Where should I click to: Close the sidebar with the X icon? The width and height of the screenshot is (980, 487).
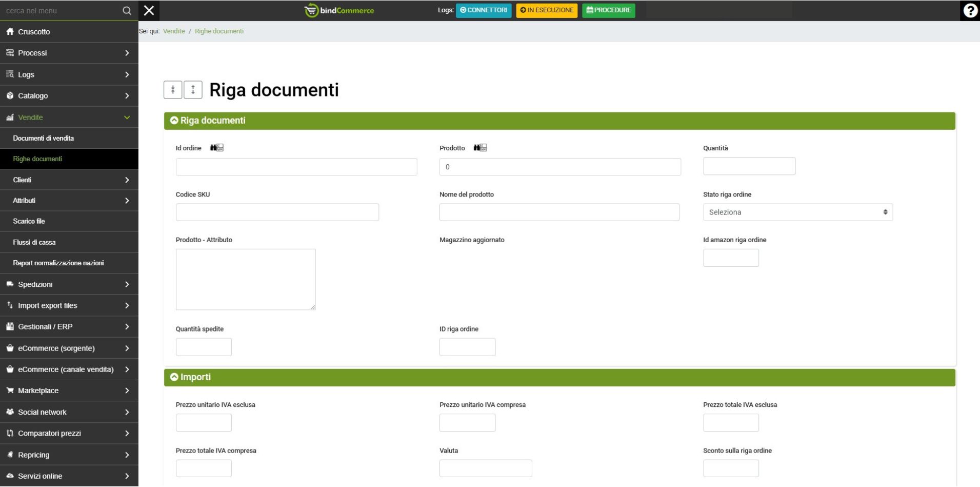(149, 11)
